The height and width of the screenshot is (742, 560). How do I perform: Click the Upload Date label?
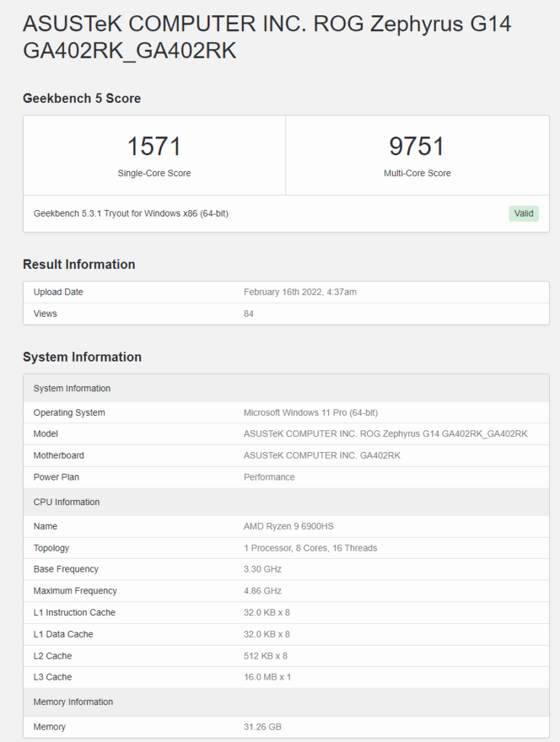click(x=58, y=292)
